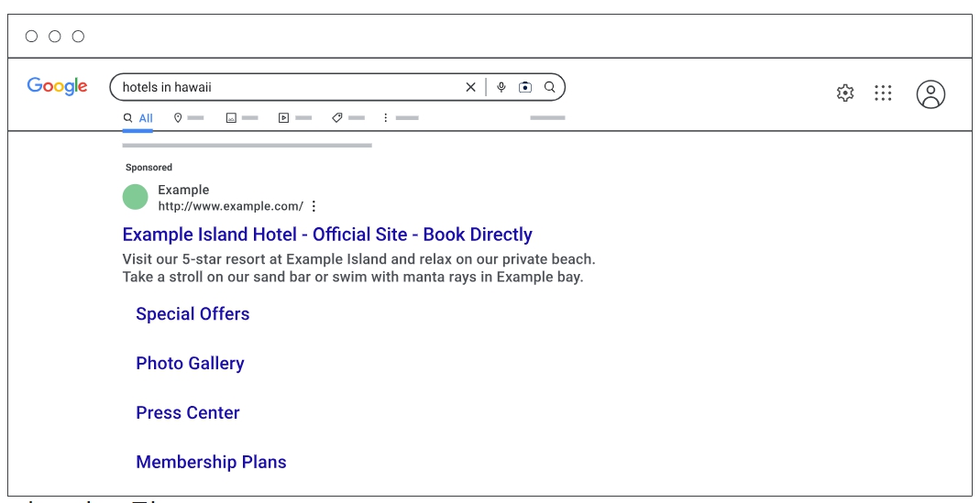The width and height of the screenshot is (980, 503).
Task: Open Settings gear icon
Action: [x=845, y=93]
